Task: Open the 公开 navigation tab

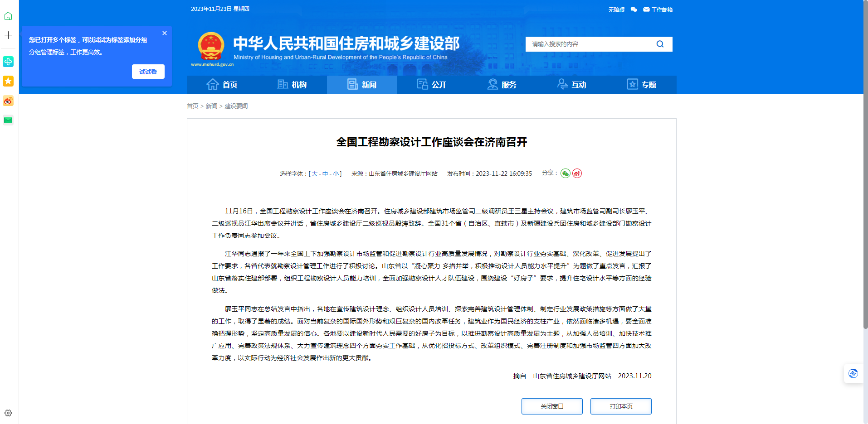Action: point(432,85)
